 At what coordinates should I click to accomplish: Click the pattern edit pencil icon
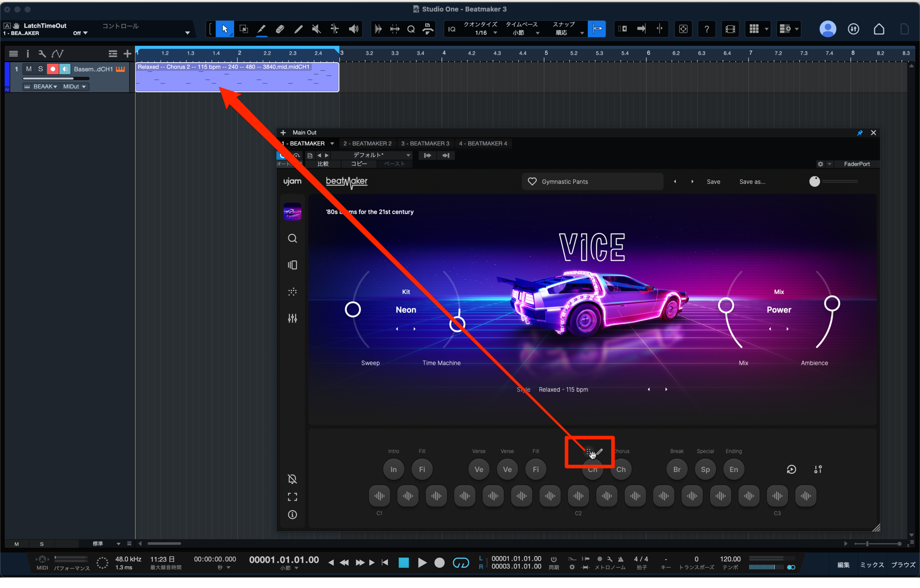click(x=600, y=451)
